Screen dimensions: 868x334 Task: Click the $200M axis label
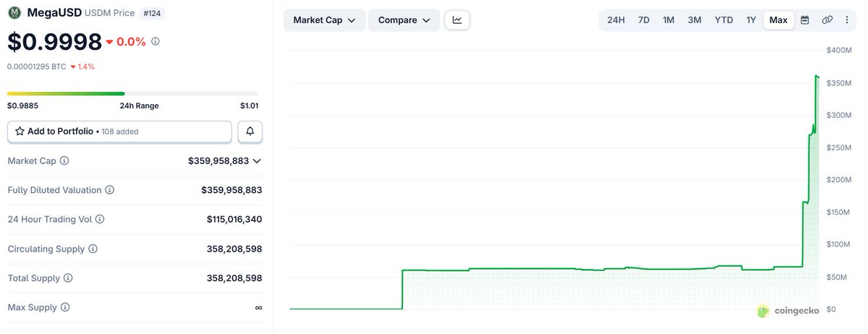coord(839,180)
